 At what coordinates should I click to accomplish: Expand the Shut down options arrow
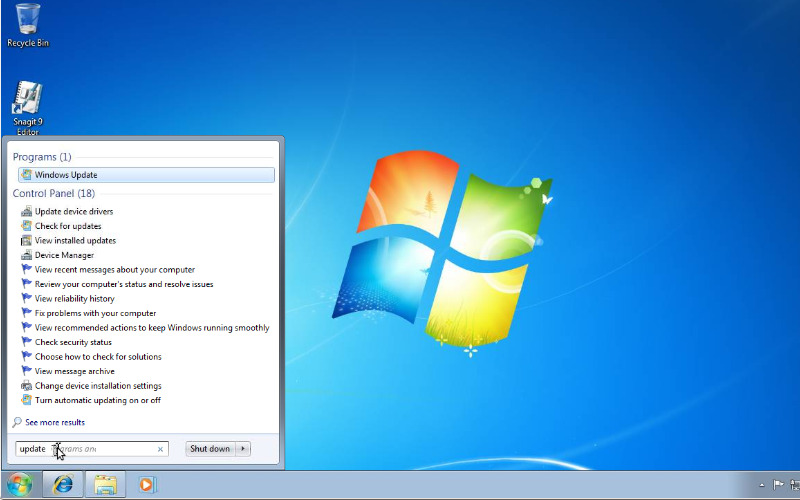[x=243, y=449]
